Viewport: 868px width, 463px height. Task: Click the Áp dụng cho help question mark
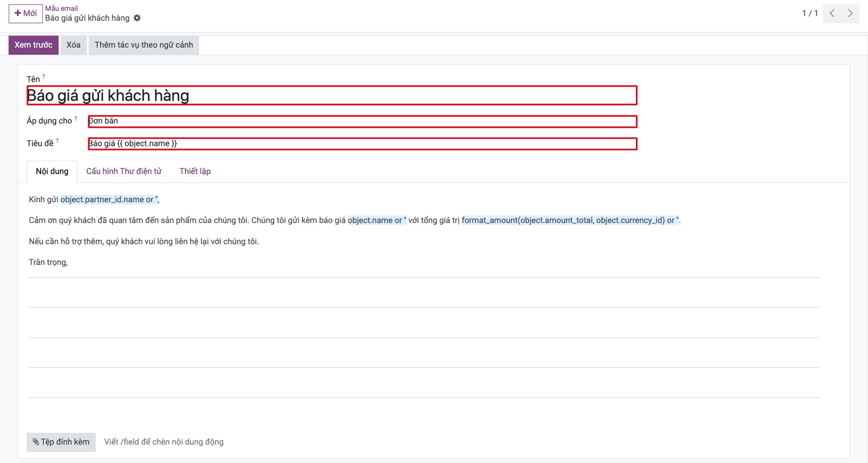tap(75, 118)
